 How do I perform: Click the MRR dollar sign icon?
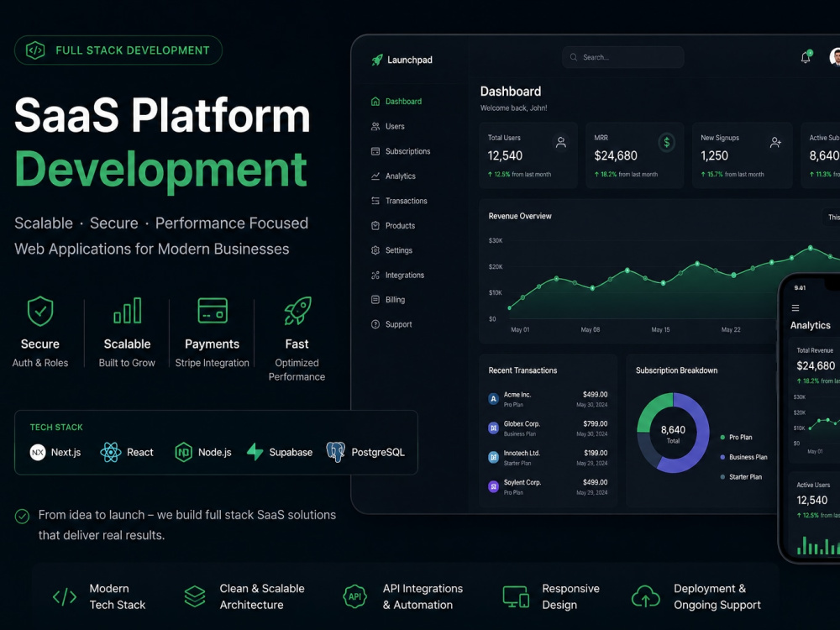[x=666, y=142]
